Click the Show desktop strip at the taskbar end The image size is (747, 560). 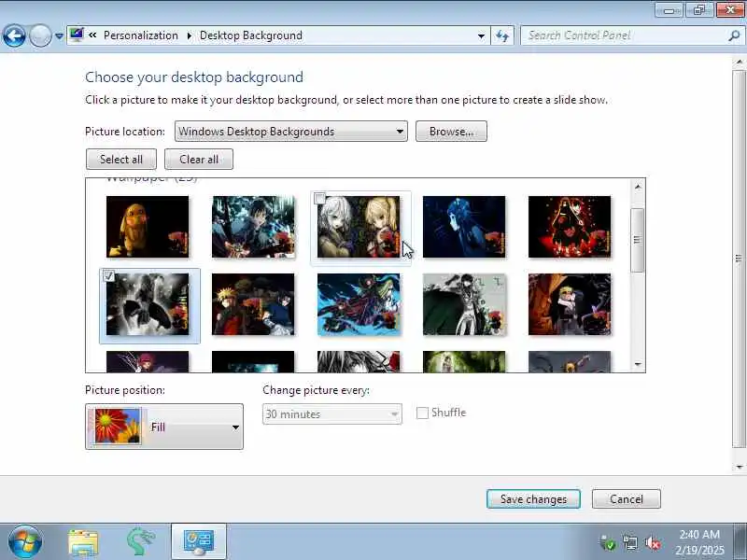740,542
